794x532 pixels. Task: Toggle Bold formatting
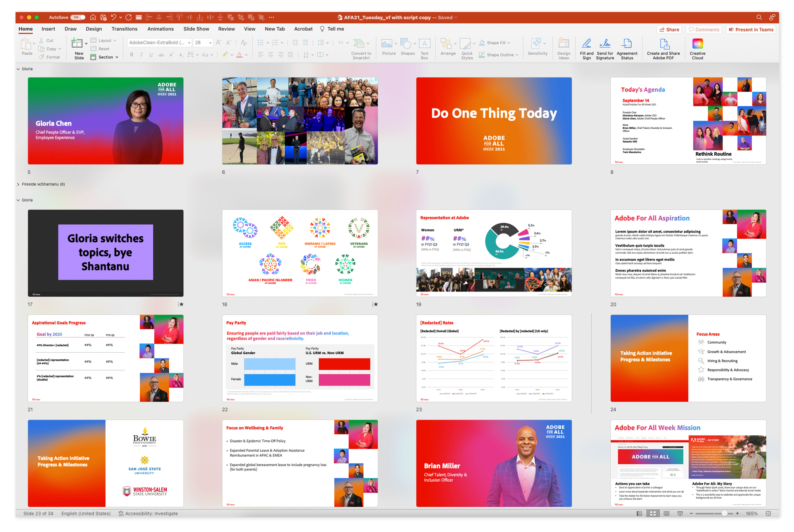click(131, 55)
